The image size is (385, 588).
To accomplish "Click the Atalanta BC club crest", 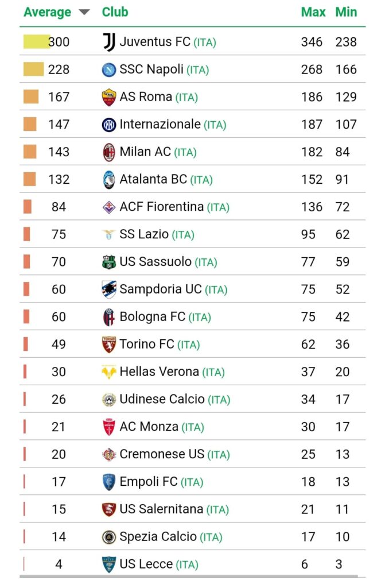I will 109,180.
